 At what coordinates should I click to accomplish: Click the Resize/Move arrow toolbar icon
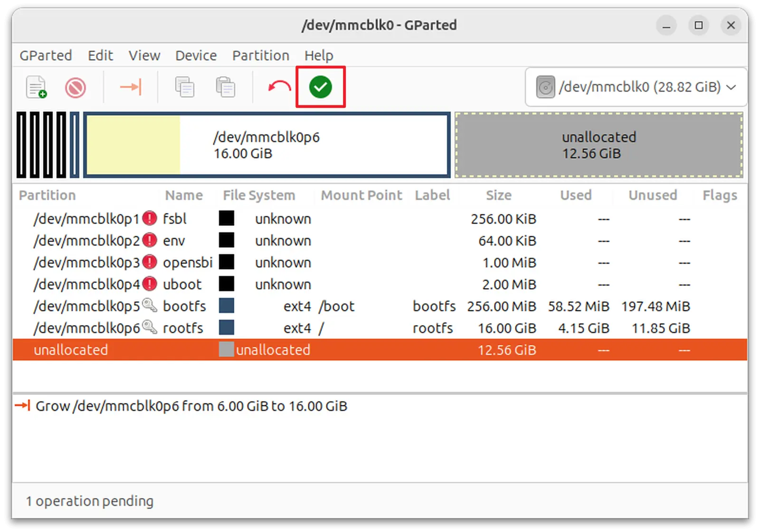131,87
